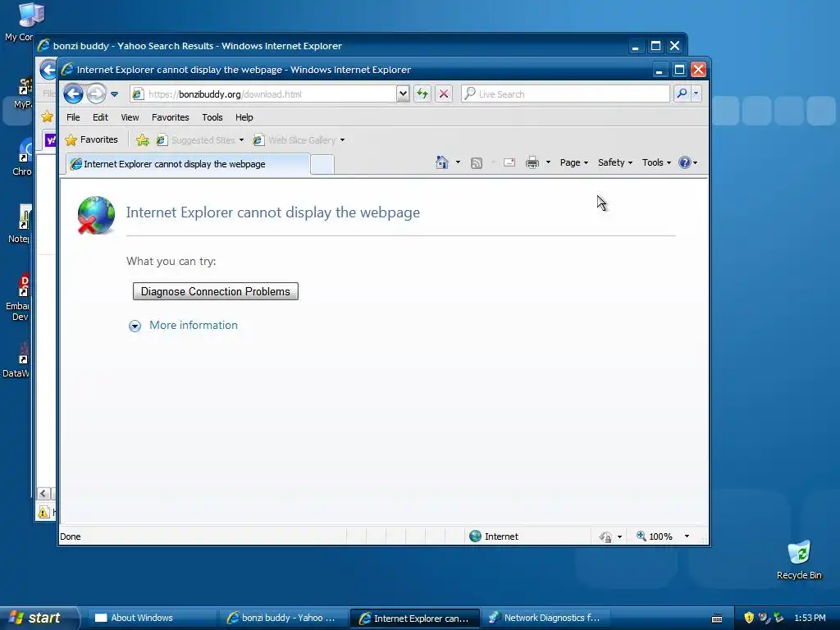
Task: Click the bonzibuddy.org address bar
Action: (262, 94)
